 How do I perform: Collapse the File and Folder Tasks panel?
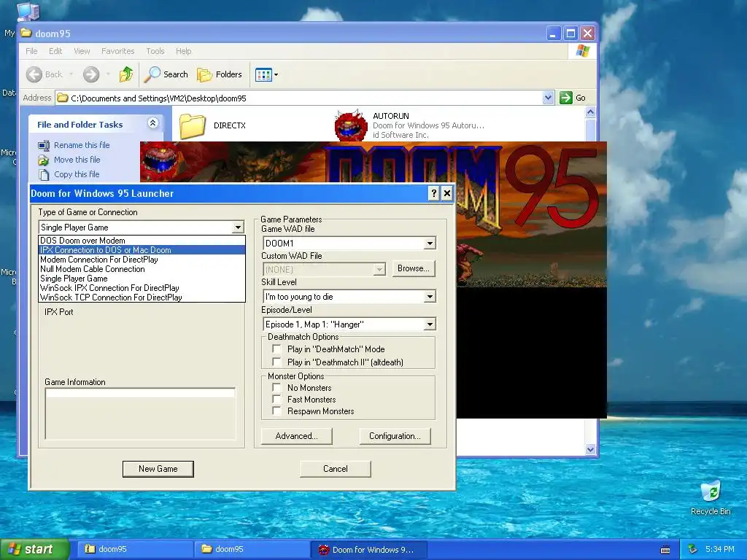tap(152, 123)
